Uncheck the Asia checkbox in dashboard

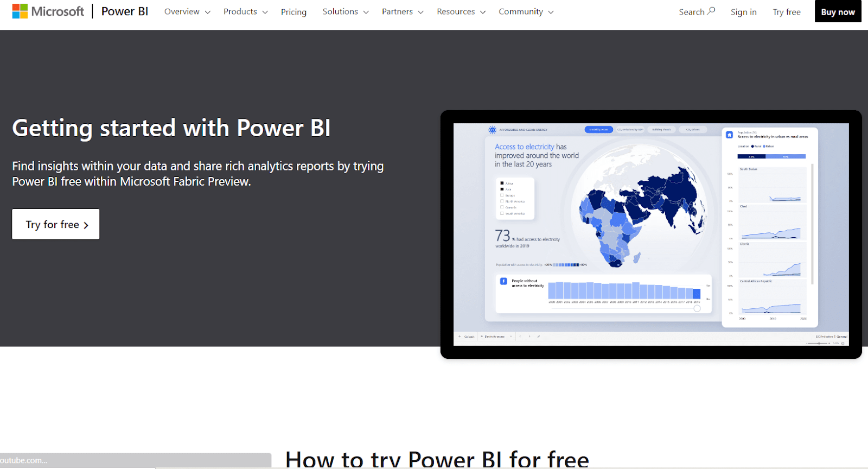502,189
